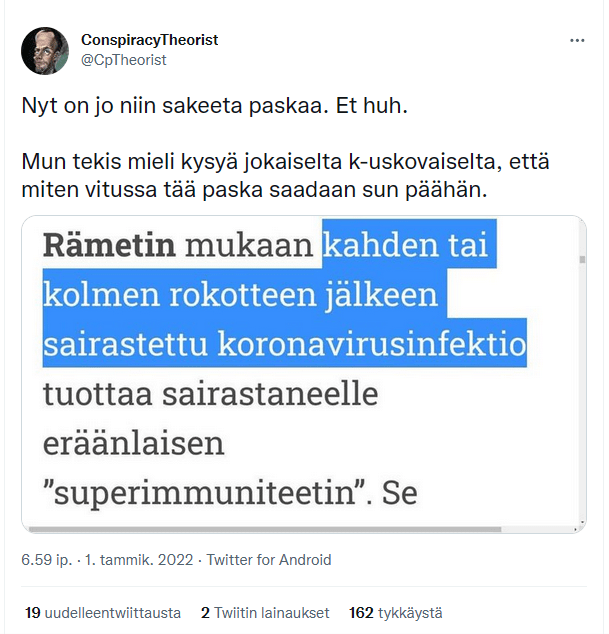
Task: Click highlighted text "kolmen rokotteen jälkeen"
Action: 242,296
